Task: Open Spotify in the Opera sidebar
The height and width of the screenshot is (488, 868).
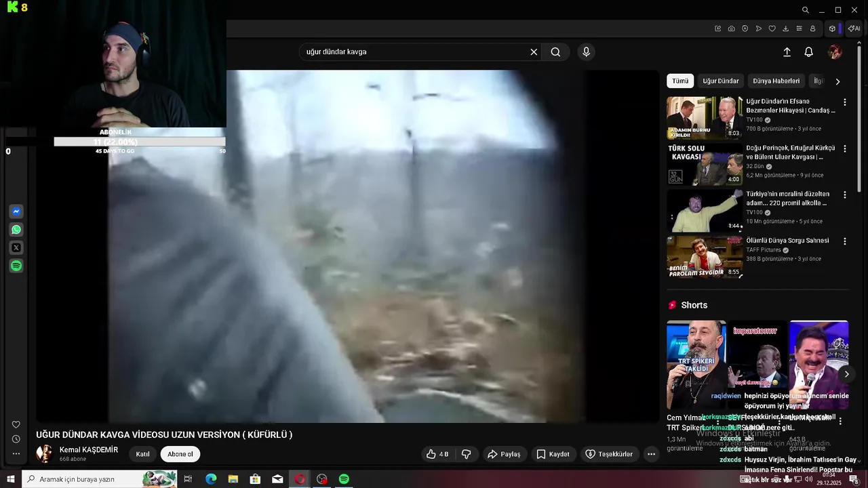Action: coord(16,266)
